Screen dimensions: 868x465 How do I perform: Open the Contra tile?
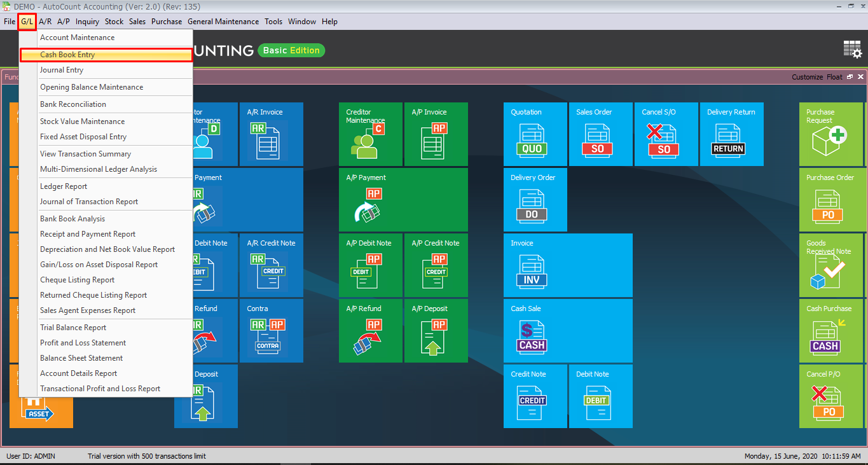pyautogui.click(x=272, y=331)
